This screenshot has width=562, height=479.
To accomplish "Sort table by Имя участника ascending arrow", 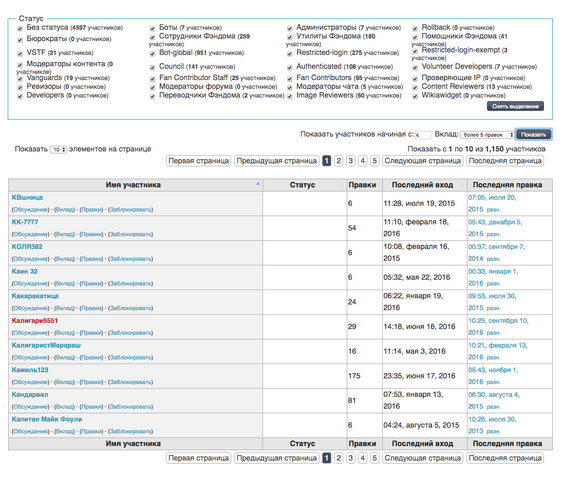I will click(258, 184).
